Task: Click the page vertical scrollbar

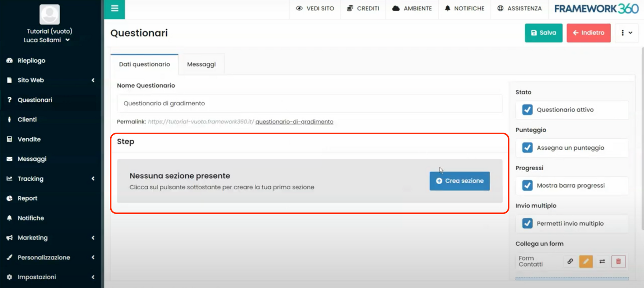Action: (642, 134)
